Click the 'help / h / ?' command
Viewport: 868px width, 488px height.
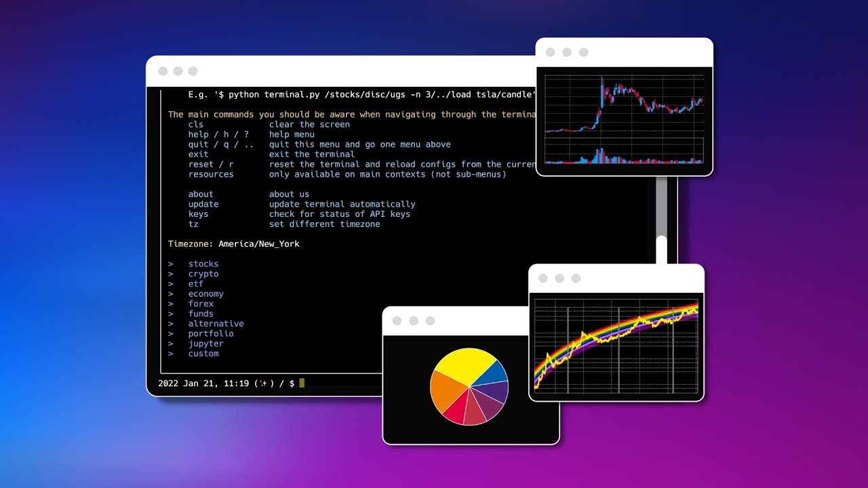218,134
